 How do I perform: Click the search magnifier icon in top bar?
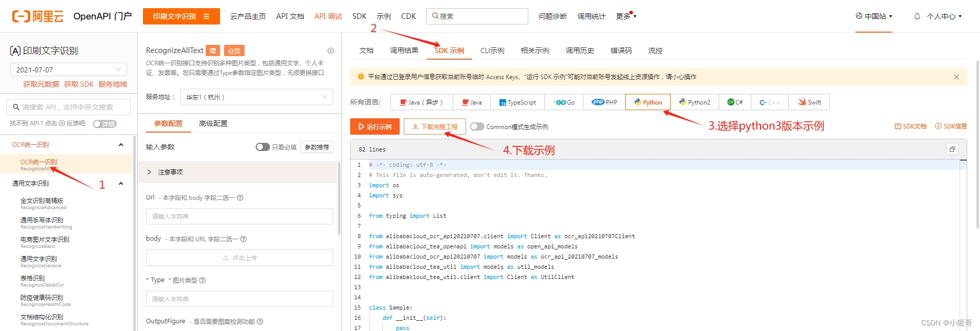click(x=435, y=16)
